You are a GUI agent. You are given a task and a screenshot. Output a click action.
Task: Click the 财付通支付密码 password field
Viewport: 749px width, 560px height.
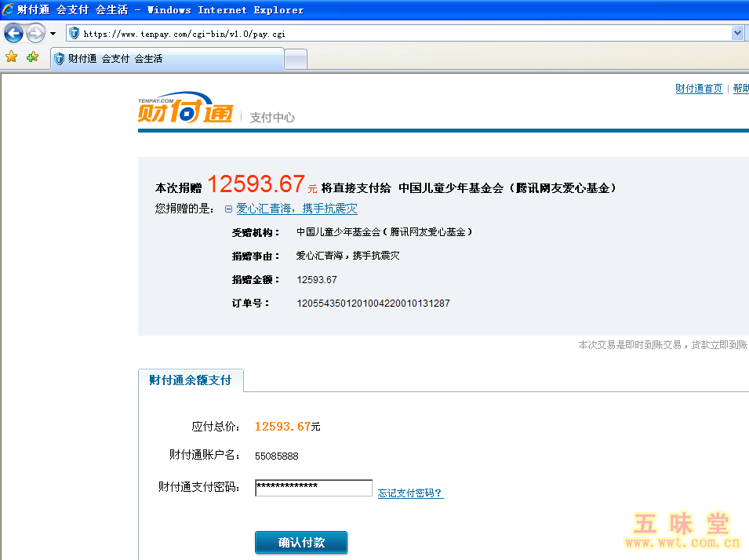(x=313, y=488)
